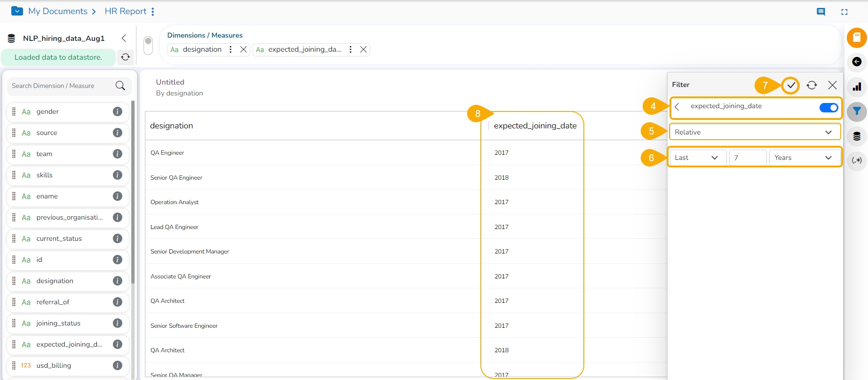Click the search magnifier icon
Screen dimensions: 868x380
pyautogui.click(x=120, y=86)
